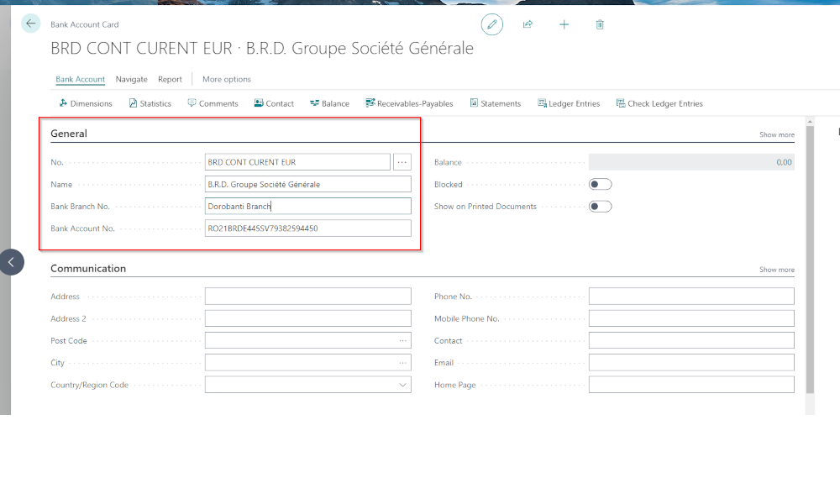Go back using the arrow button
This screenshot has width=840, height=504.
tap(30, 24)
